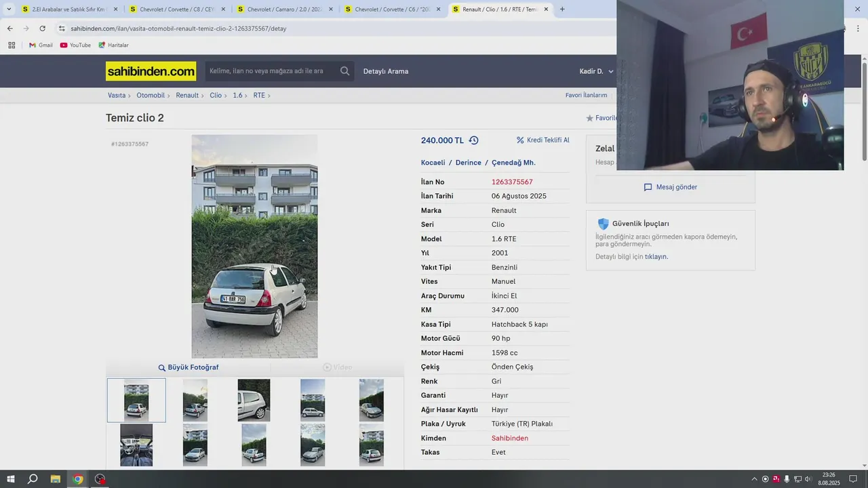868x488 pixels.
Task: Close the Renault Clio tab
Action: pos(546,9)
